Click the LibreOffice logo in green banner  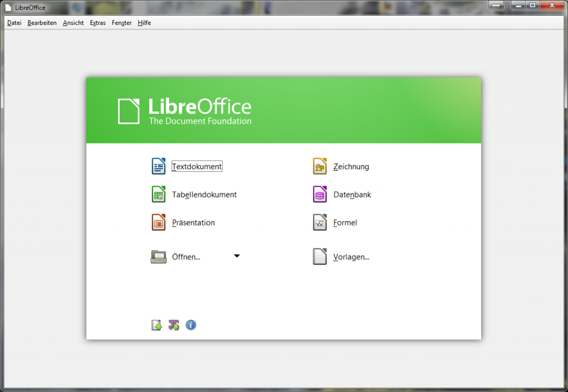(185, 111)
